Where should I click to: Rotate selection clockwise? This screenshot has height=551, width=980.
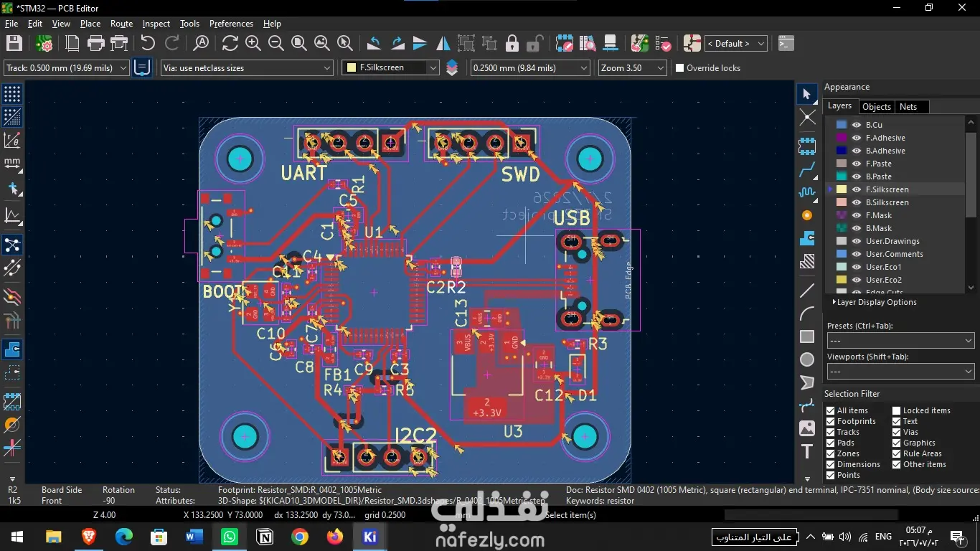point(397,44)
